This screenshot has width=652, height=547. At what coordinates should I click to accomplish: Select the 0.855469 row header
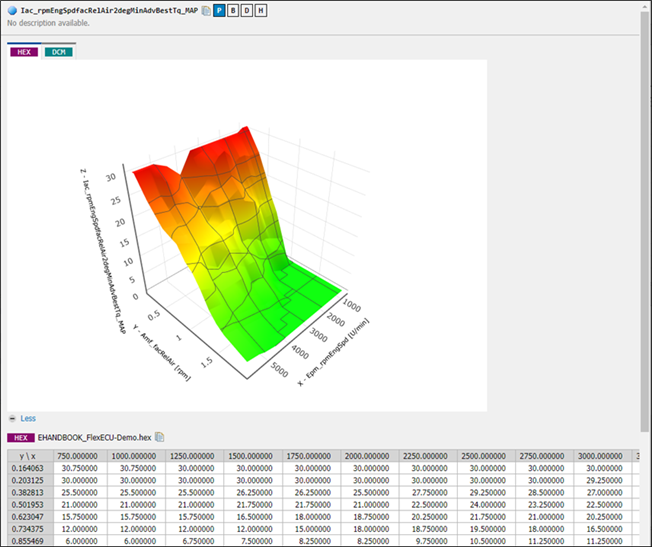coord(28,541)
